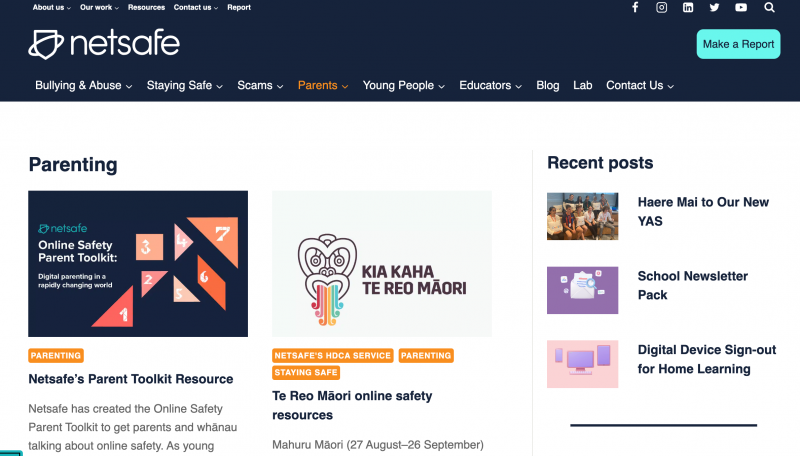Expand the About us top menu
Image resolution: width=800 pixels, height=456 pixels.
pyautogui.click(x=52, y=8)
